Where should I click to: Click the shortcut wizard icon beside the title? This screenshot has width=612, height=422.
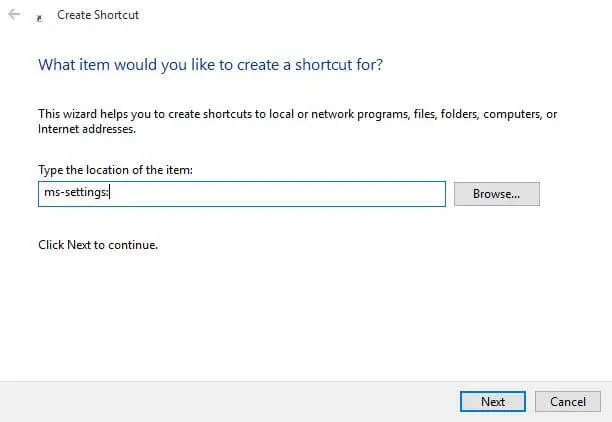[39, 18]
